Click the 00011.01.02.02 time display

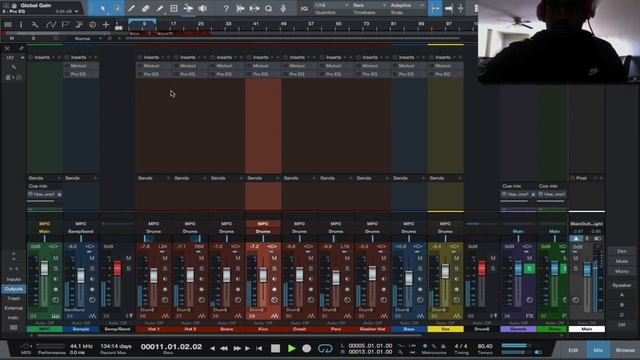[x=171, y=347]
